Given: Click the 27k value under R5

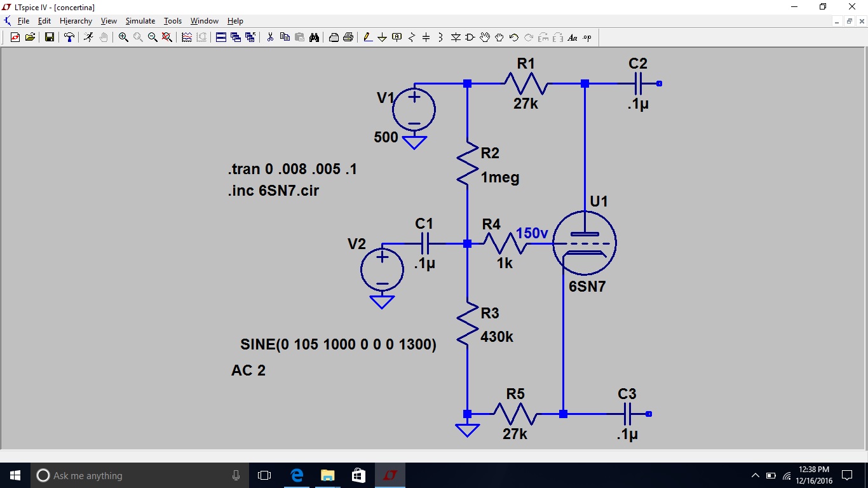Looking at the screenshot, I should pos(515,434).
